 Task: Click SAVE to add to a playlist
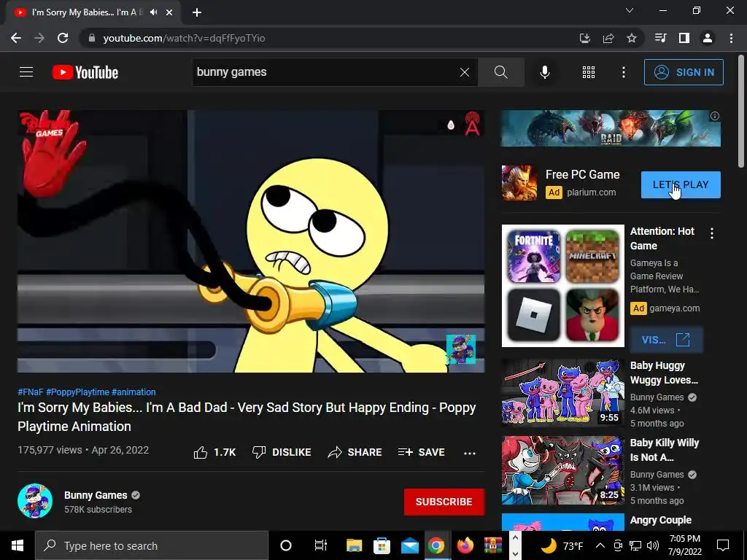421,452
